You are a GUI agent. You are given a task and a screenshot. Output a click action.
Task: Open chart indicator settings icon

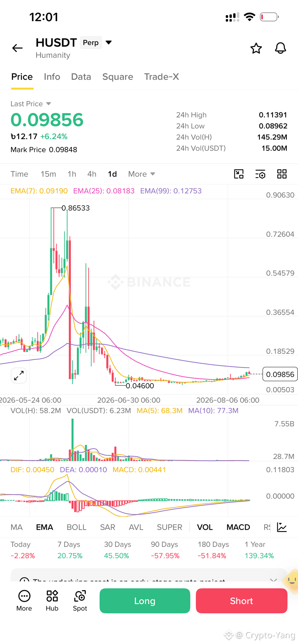click(x=260, y=174)
